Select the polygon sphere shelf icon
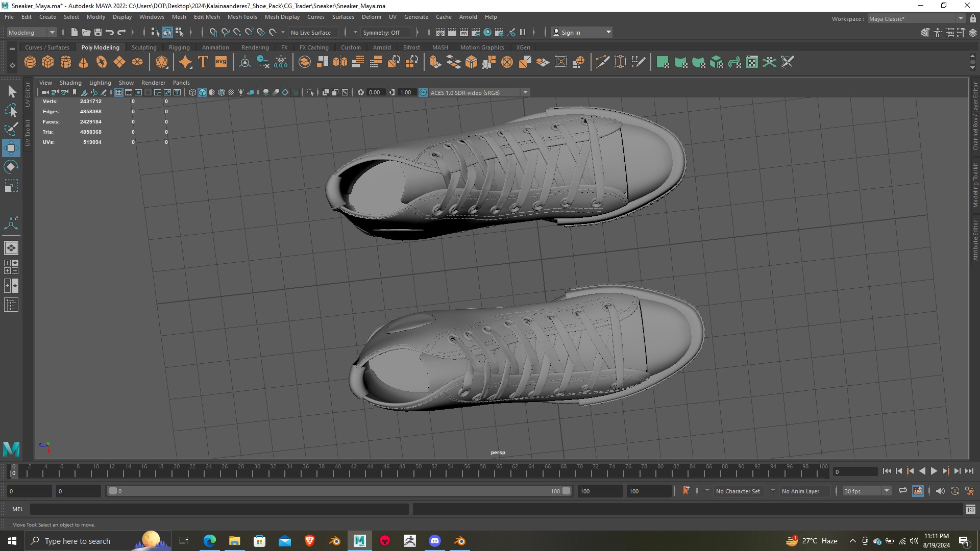This screenshot has width=980, height=551. tap(30, 62)
